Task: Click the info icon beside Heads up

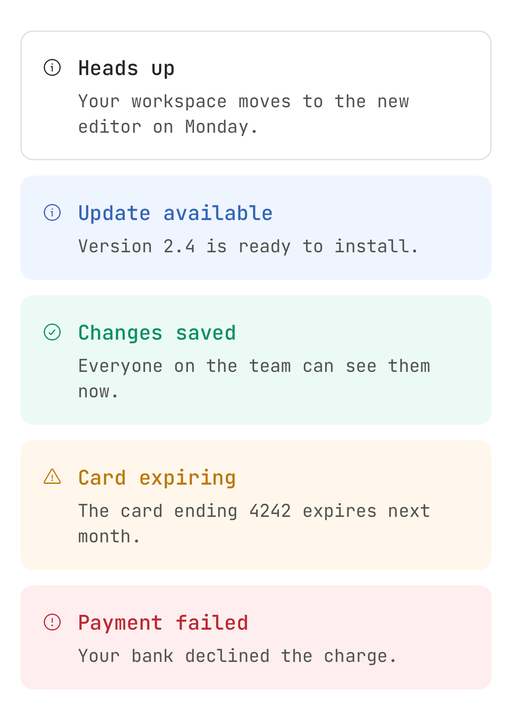Action: click(x=52, y=68)
